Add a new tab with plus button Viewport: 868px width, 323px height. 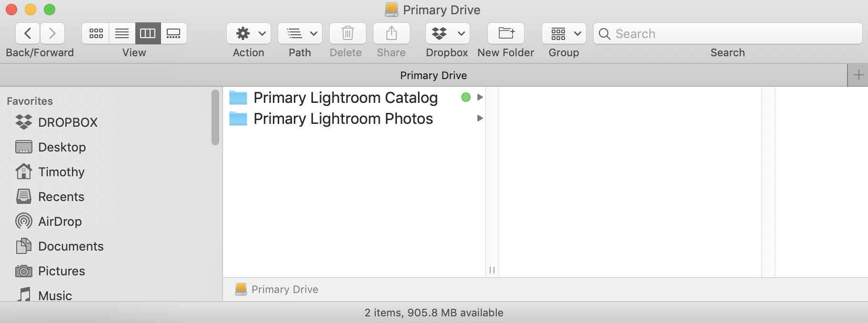(x=858, y=75)
